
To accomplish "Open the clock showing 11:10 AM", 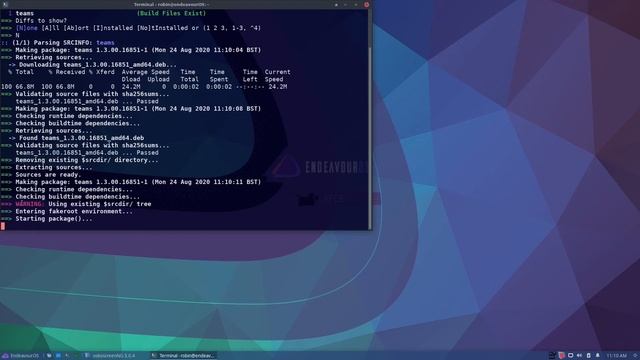I will (x=616, y=356).
